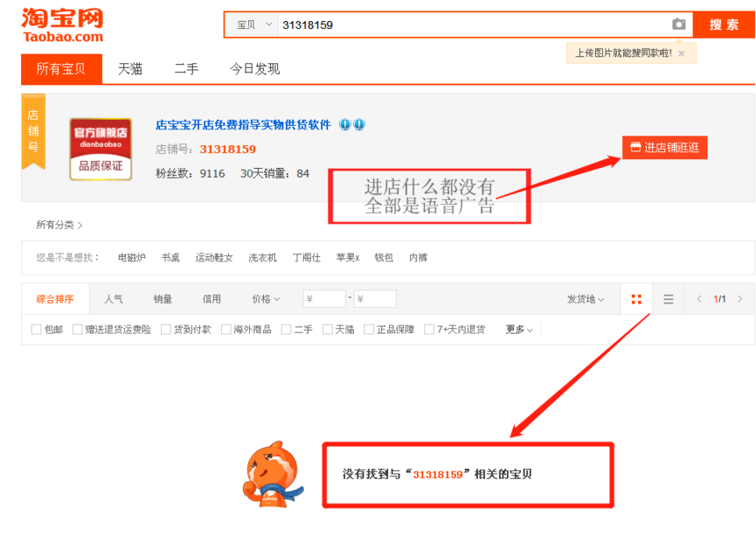Click the Taobao logo

click(62, 25)
